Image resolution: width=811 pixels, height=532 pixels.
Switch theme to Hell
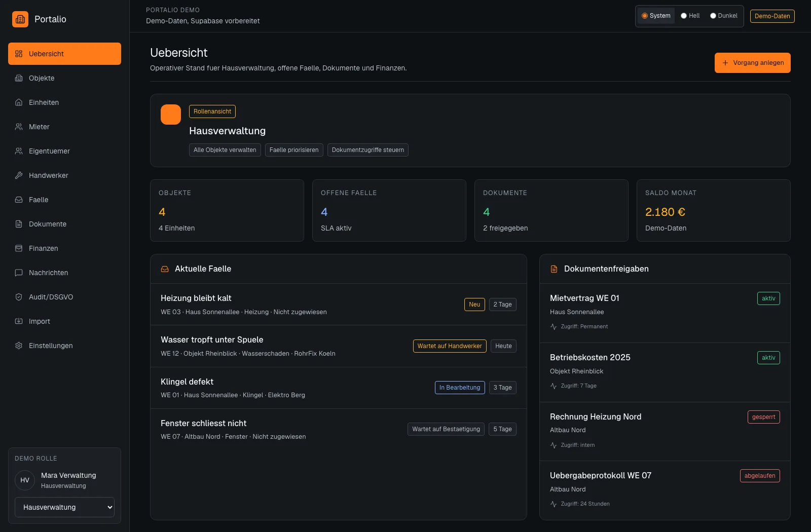[x=684, y=16]
